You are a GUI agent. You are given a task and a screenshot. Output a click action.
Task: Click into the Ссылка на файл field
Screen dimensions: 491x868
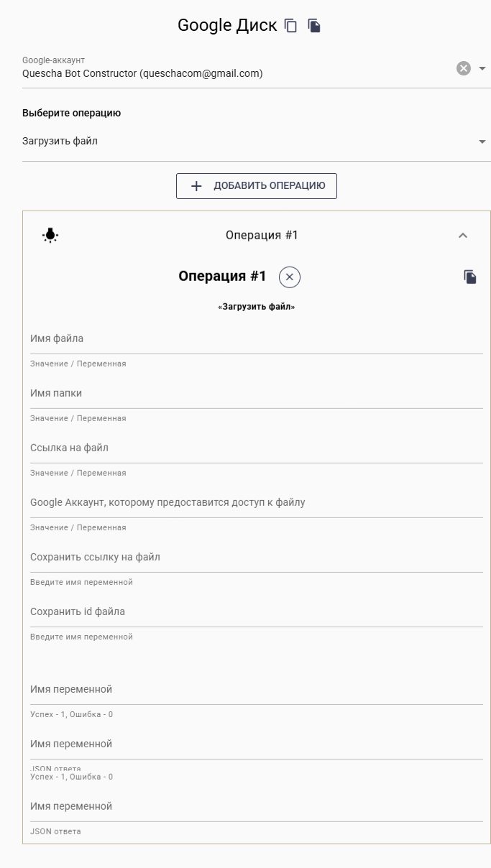(256, 448)
